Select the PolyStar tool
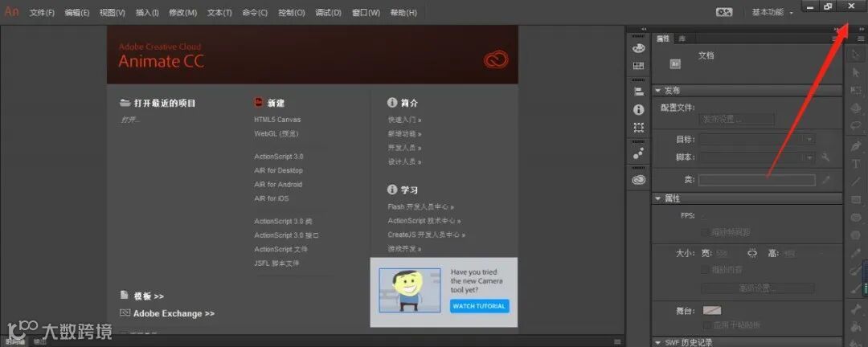The width and height of the screenshot is (868, 347). click(x=857, y=235)
